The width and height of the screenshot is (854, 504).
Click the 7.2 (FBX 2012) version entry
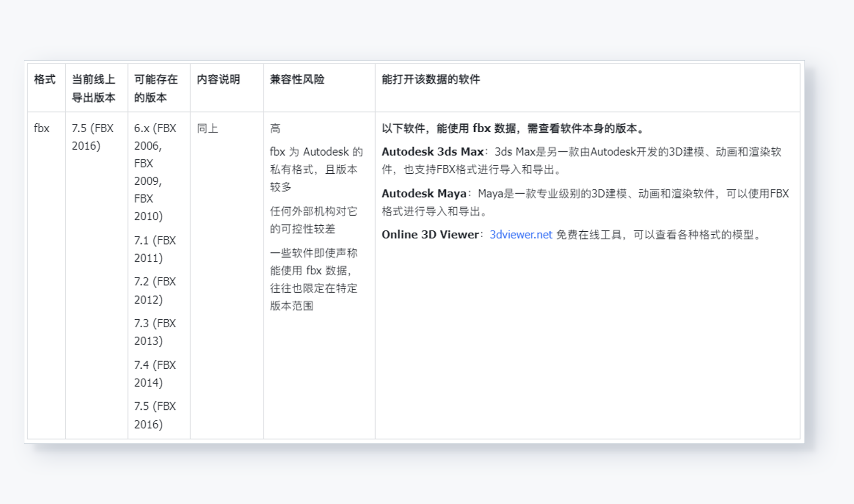coord(155,291)
